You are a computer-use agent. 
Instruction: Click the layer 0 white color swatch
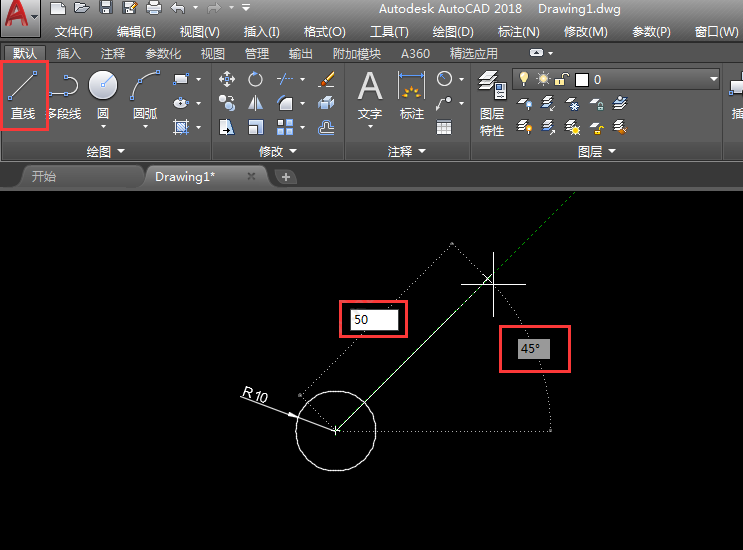tap(581, 80)
